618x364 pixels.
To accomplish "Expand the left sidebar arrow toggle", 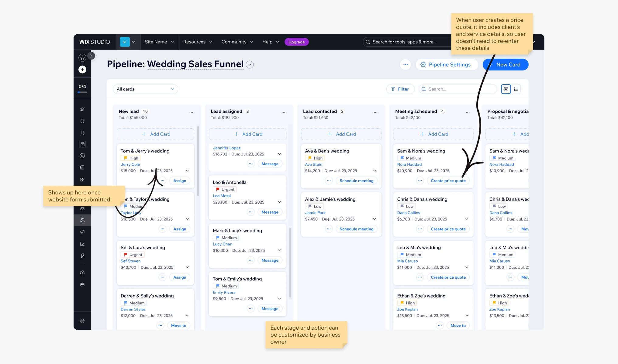I will tap(91, 56).
